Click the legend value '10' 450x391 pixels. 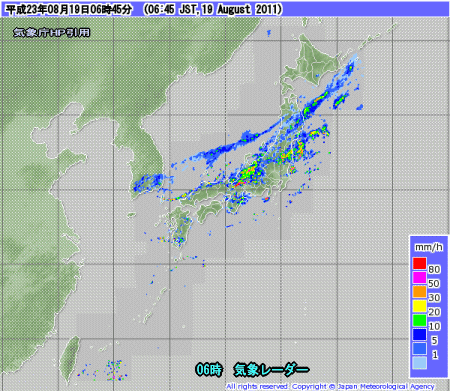(434, 326)
